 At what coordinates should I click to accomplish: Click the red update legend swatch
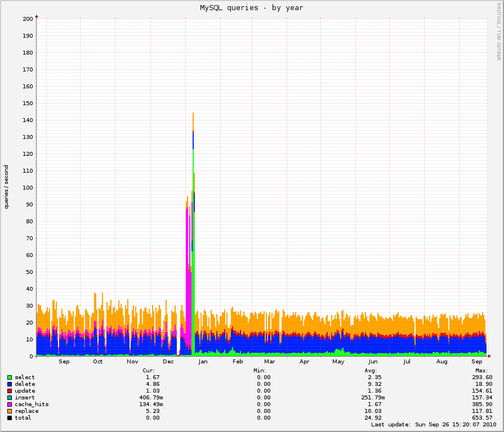point(10,391)
